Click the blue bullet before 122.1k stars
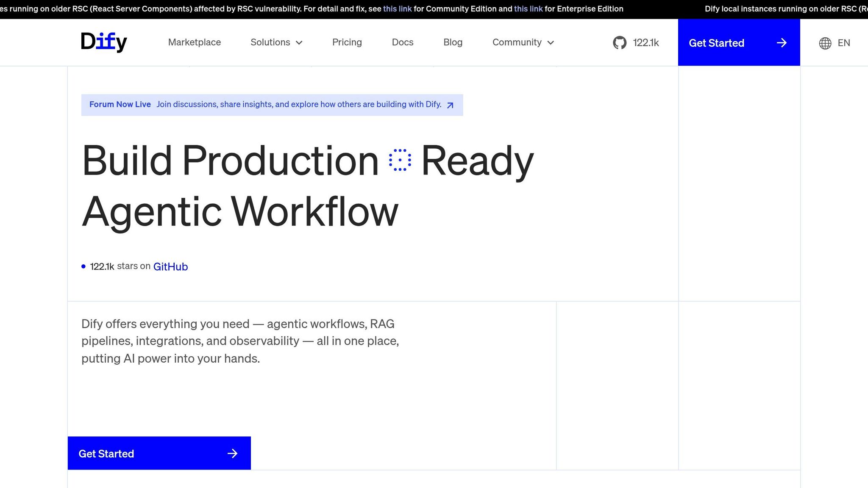The width and height of the screenshot is (868, 488). coord(83,266)
